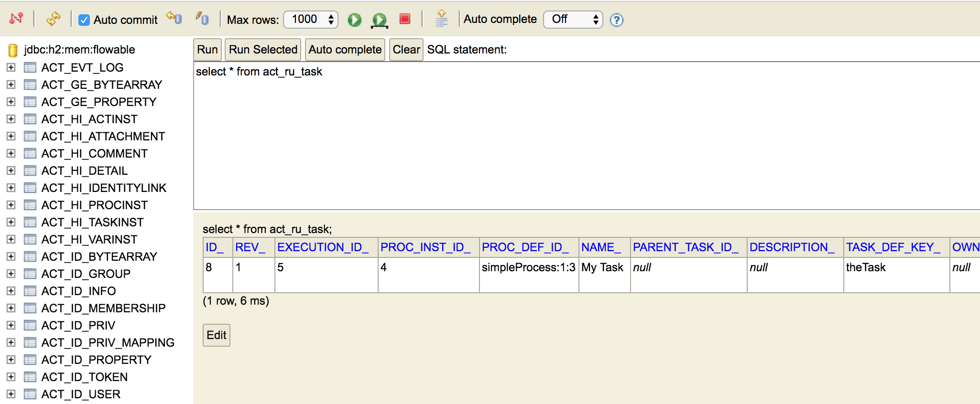Click the ACT_GE_BYTEARRAY table icon
Image resolution: width=980 pixels, height=404 pixels.
[30, 85]
